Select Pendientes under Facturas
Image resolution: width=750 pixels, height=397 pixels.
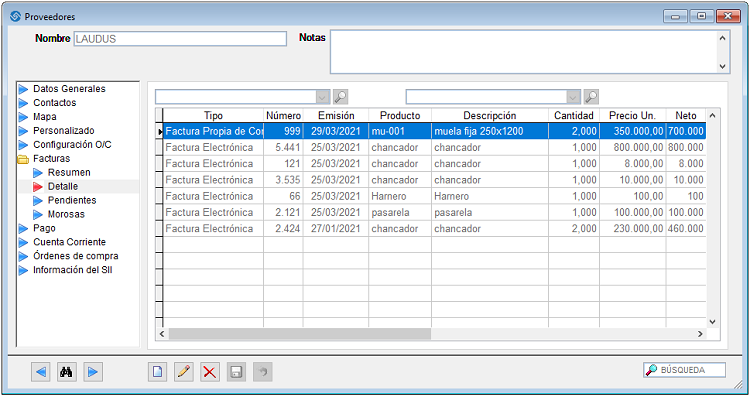(x=72, y=200)
